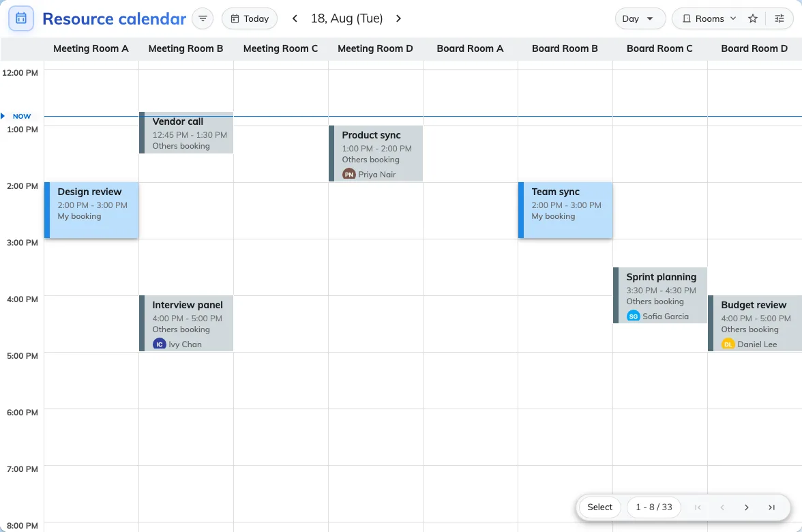Select the Board Room D column header

click(x=754, y=48)
